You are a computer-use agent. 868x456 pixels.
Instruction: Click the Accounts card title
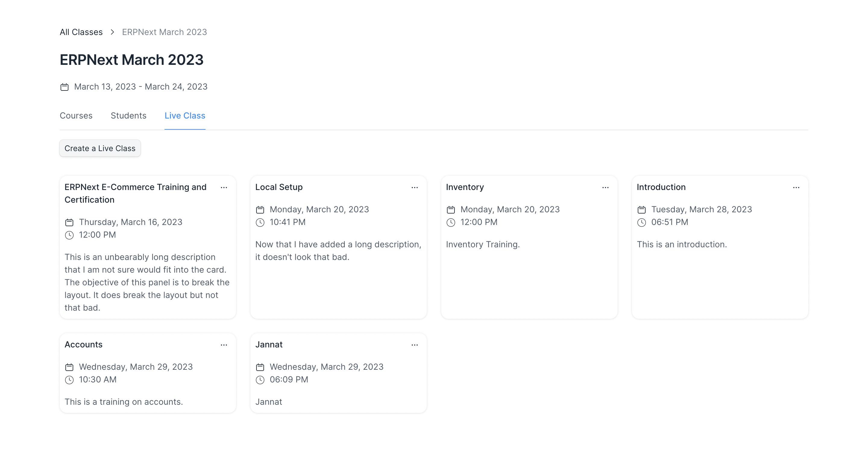83,345
